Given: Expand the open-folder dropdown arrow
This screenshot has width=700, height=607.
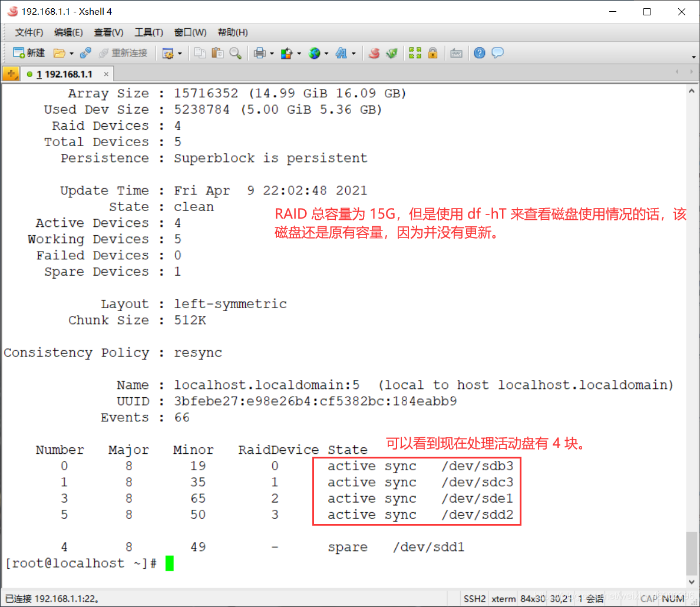Looking at the screenshot, I should coord(71,54).
